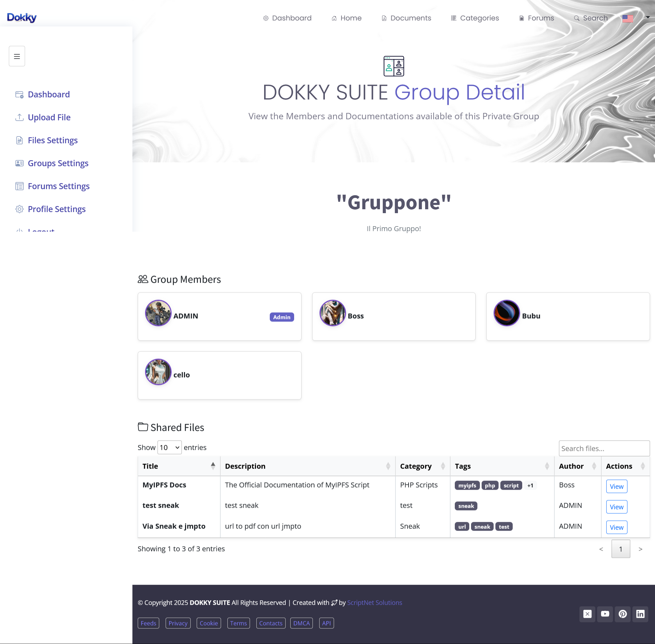Open Cookie footer link
This screenshot has height=644, width=655.
[x=209, y=623]
